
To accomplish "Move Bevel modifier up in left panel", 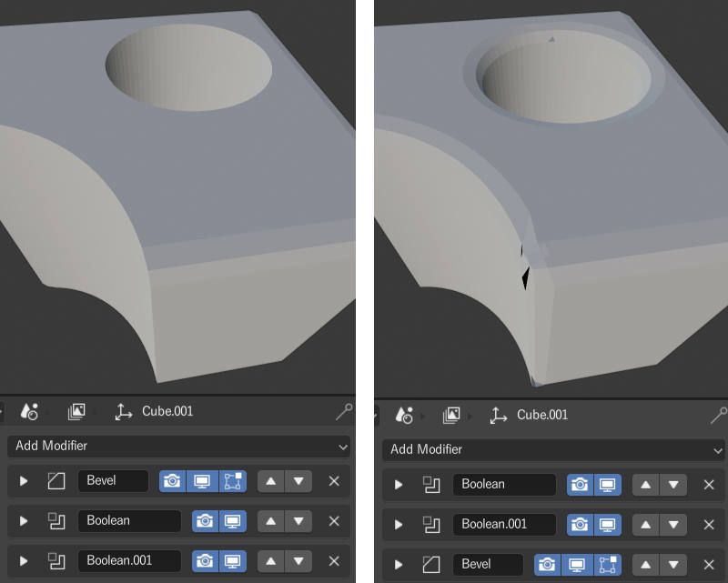I will (270, 481).
